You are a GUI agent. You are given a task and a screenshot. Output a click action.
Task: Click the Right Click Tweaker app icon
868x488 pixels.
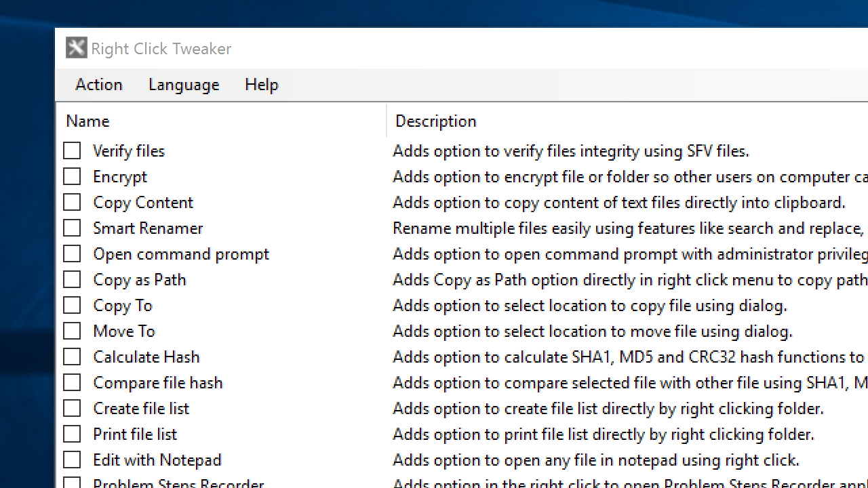coord(77,48)
